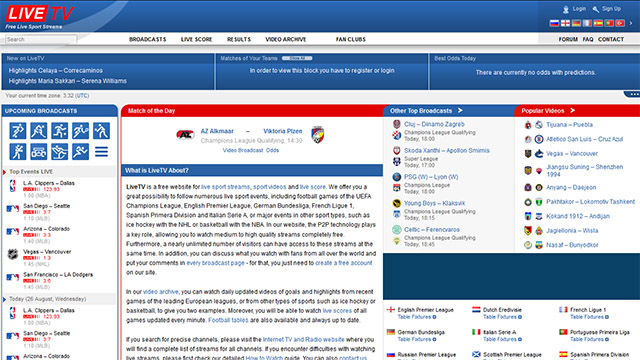Collapse the Today (26 August, Wednesday) section
Viewport: 640px width, 360px height.
pos(4,299)
